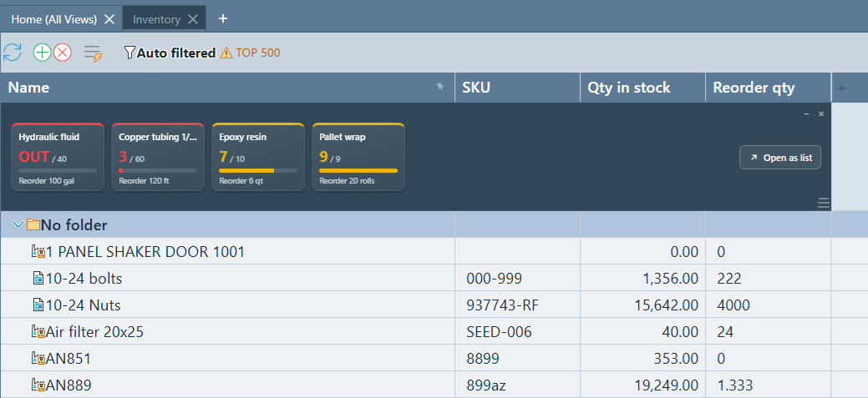
Task: Open the Copper tubing stock card
Action: click(x=158, y=157)
